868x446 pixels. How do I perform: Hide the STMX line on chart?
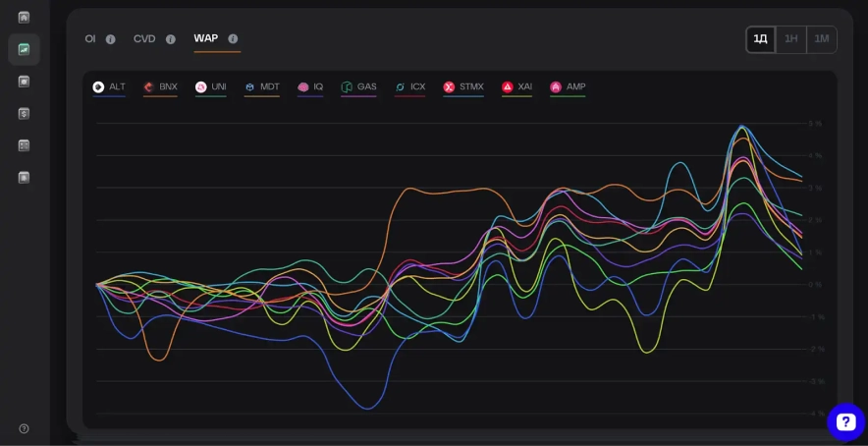tap(463, 87)
